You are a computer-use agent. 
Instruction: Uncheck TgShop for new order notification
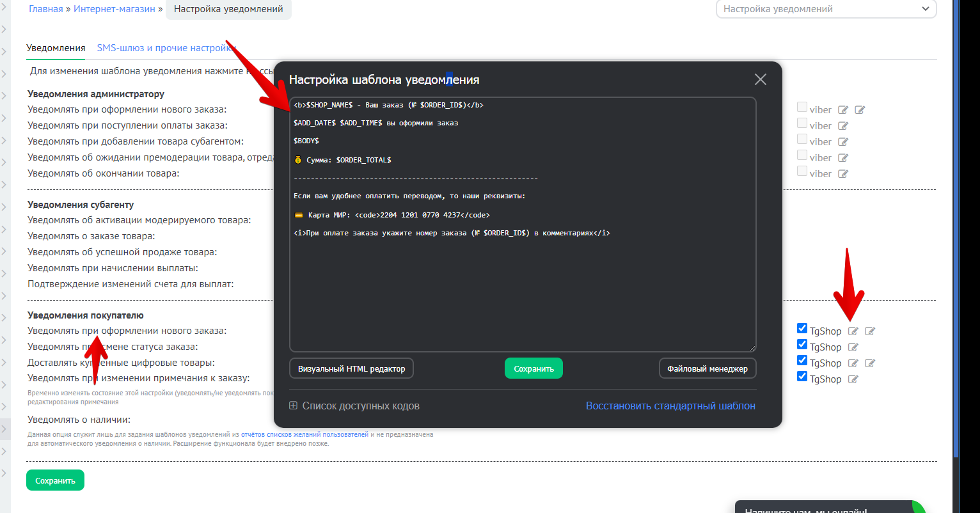click(802, 329)
